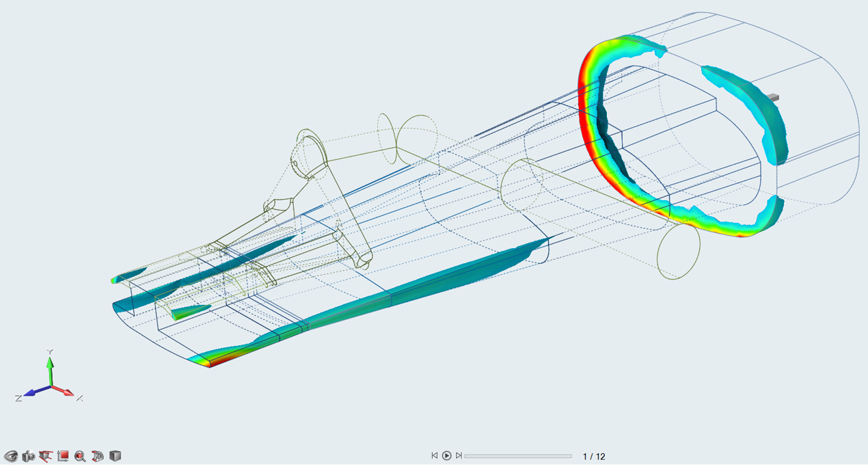868x473 pixels.
Task: Click the red X axis arrow
Action: coord(65,392)
